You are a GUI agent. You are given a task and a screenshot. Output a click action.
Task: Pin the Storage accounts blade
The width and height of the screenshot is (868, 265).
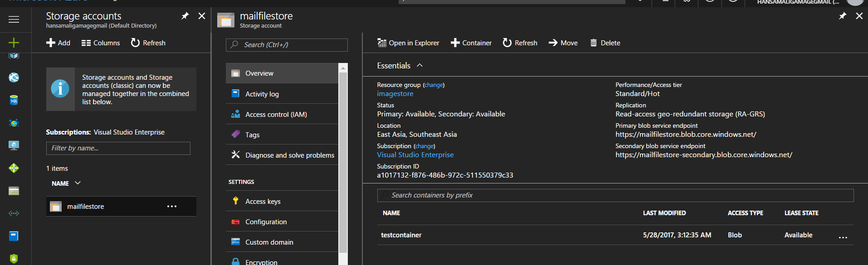tap(185, 16)
